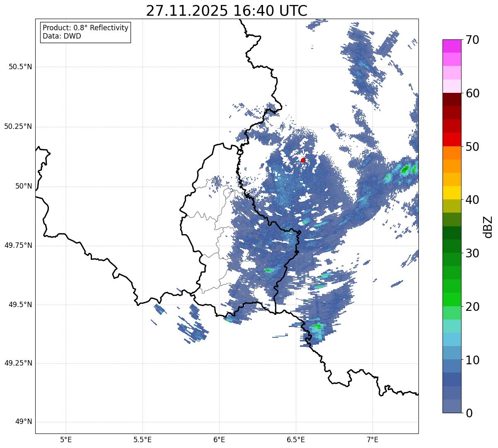This screenshot has width=498, height=448.
Task: Pick the bright green colorbar swatch just above 20
Action: [x=452, y=300]
